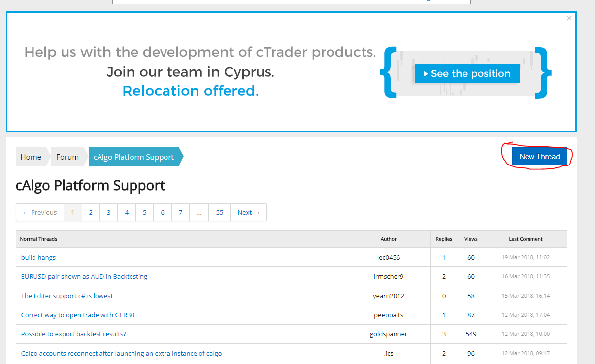Open 'EURUSD pair shown as AUD in Backtesting' thread
595x364 pixels.
[x=84, y=276]
